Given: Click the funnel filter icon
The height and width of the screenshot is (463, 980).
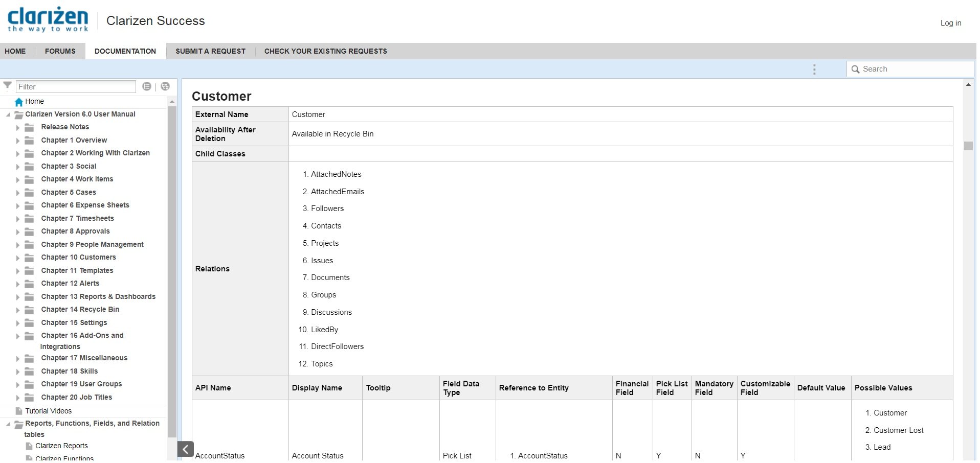Looking at the screenshot, I should pyautogui.click(x=7, y=85).
